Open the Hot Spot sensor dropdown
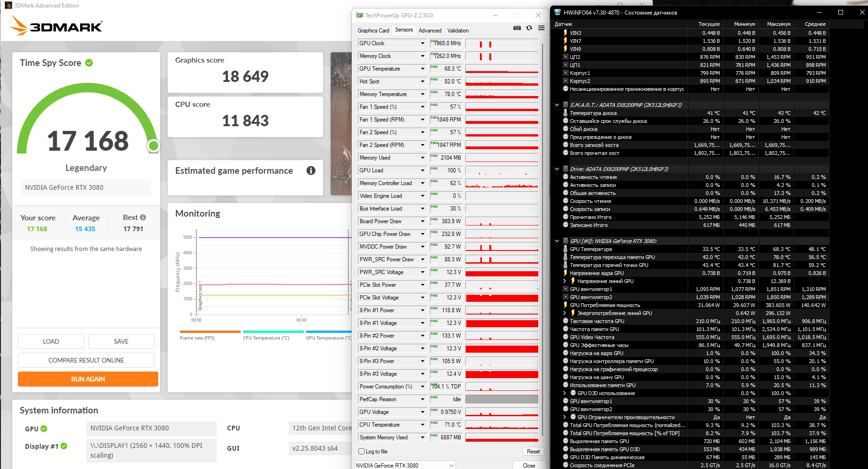Screen dimensions: 868x469 (x=422, y=81)
